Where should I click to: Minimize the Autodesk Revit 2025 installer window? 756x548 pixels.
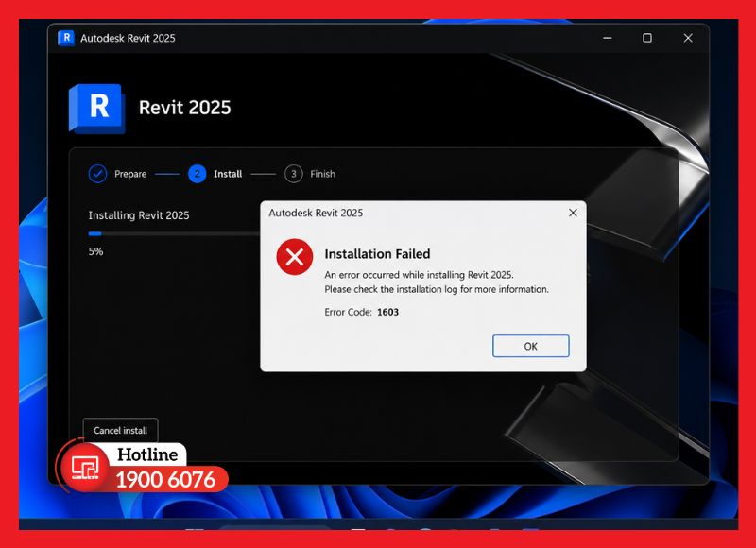608,38
